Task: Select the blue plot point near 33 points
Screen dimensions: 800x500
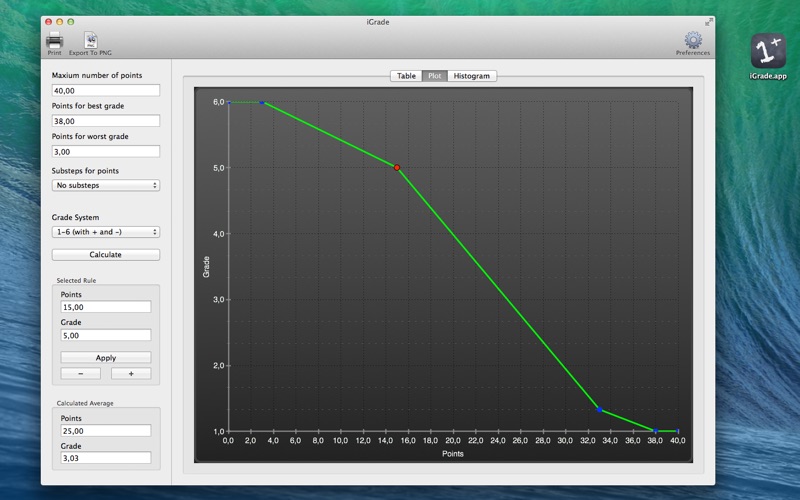Action: [x=599, y=409]
